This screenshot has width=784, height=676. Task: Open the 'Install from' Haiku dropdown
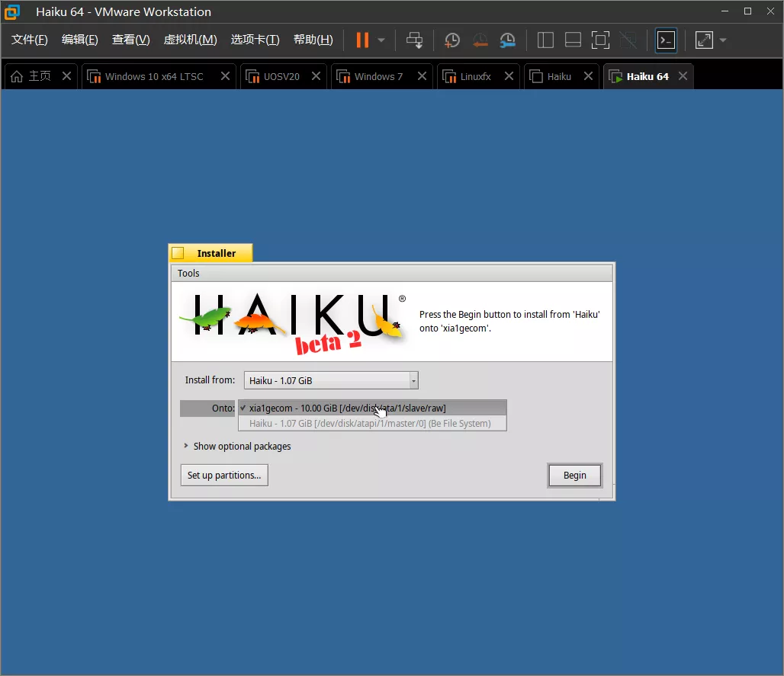click(x=331, y=380)
